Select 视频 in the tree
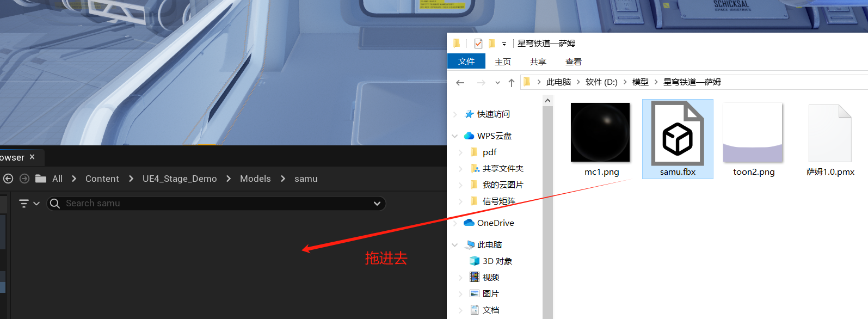 pyautogui.click(x=490, y=277)
